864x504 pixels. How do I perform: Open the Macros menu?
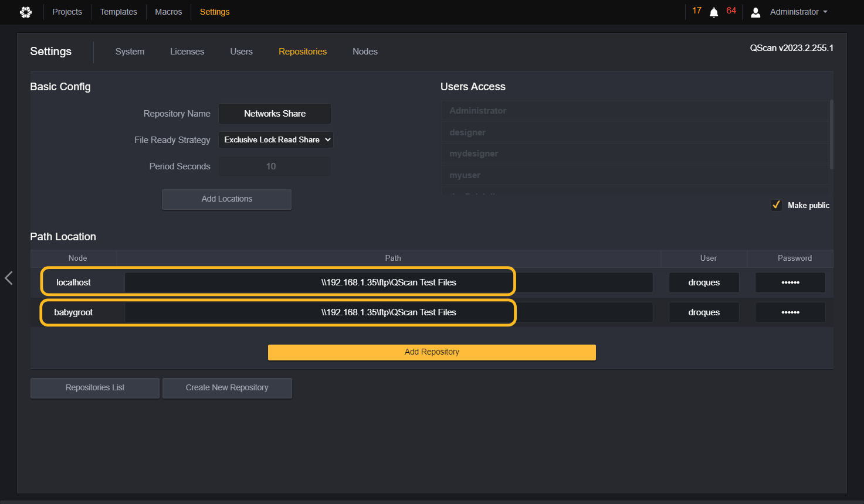click(x=168, y=12)
